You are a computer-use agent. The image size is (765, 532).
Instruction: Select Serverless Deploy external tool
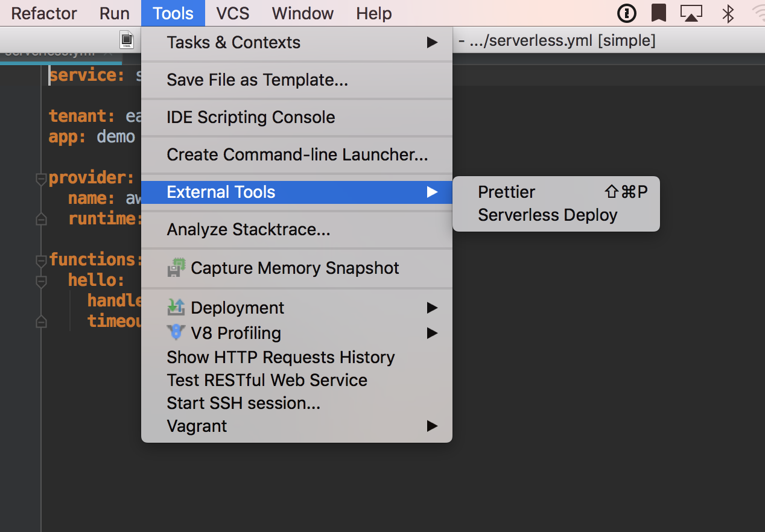547,215
